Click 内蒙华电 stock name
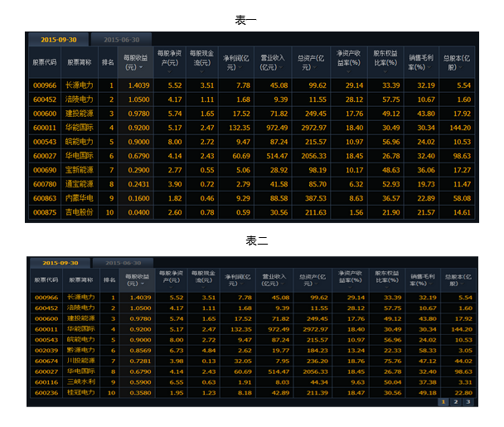The width and height of the screenshot is (504, 427). click(x=80, y=198)
